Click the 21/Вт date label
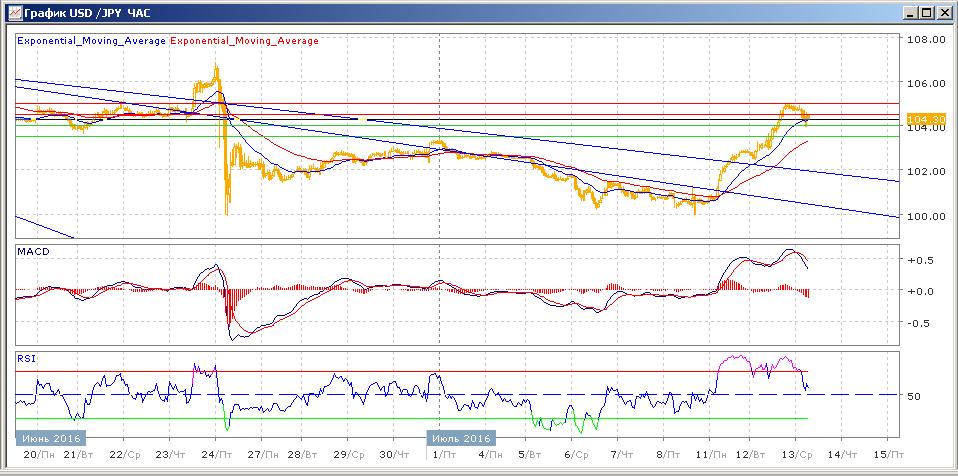The image size is (958, 476). [78, 455]
